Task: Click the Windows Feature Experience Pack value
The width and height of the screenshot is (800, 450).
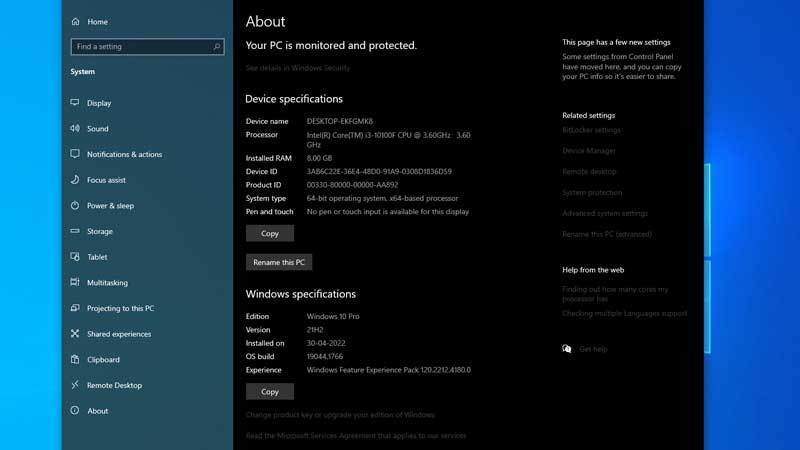Action: pyautogui.click(x=389, y=370)
